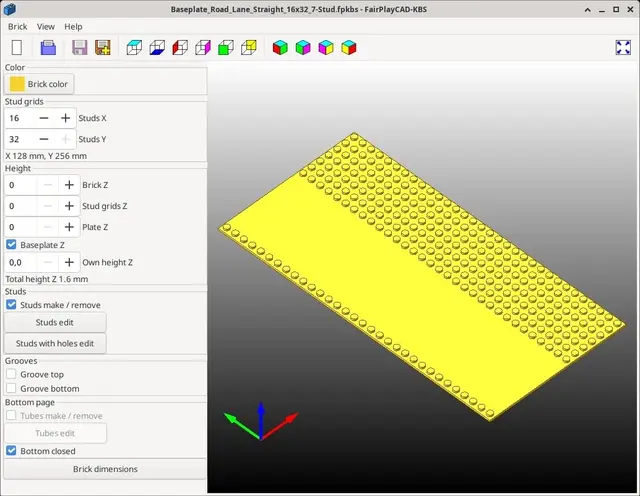Uncheck the Bottom closed checkbox
Screen dimensions: 640x496
[11, 451]
